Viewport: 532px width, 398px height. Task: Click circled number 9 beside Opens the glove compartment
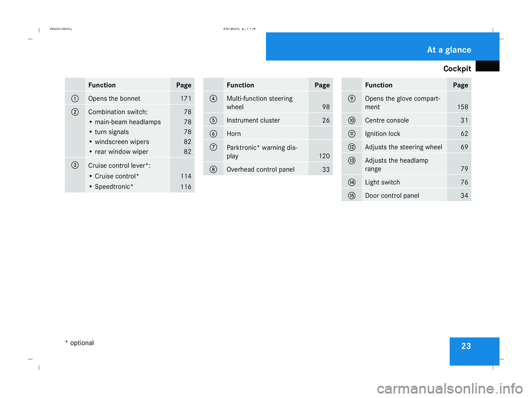tap(352, 99)
